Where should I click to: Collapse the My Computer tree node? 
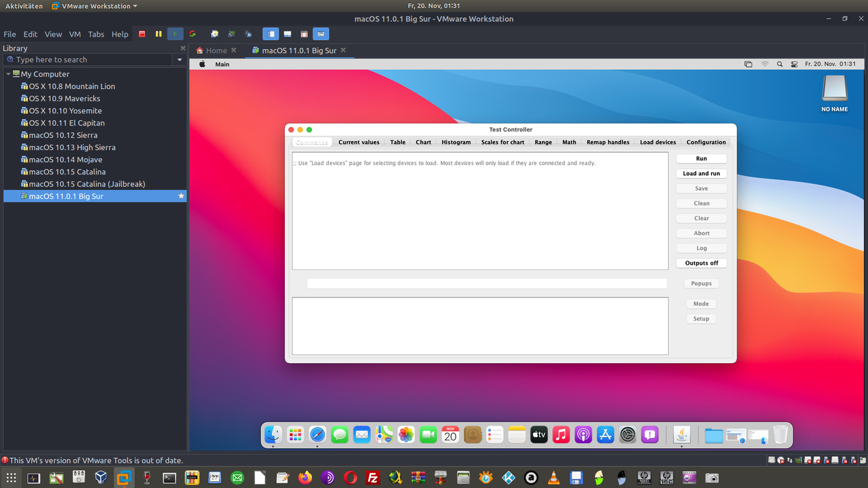point(8,74)
